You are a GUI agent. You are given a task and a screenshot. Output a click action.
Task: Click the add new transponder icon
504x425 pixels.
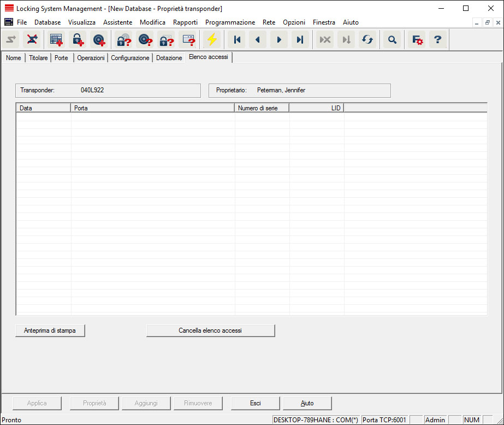click(98, 40)
